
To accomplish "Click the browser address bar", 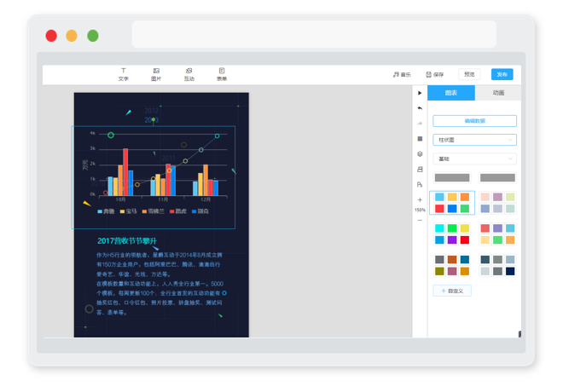I will (x=314, y=34).
